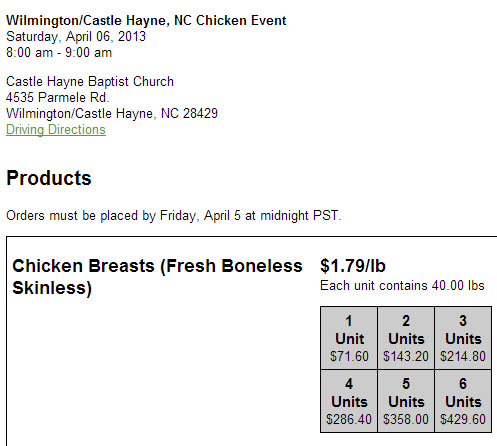The image size is (497, 446).
Task: Click the $1.79/lb price label
Action: tap(353, 266)
